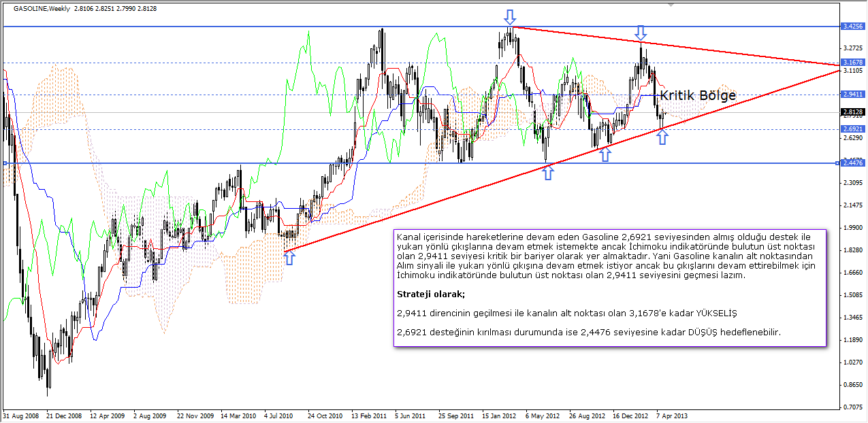The width and height of the screenshot is (868, 423).
Task: Click the up arrow at the August 2012 low
Action: [x=605, y=156]
